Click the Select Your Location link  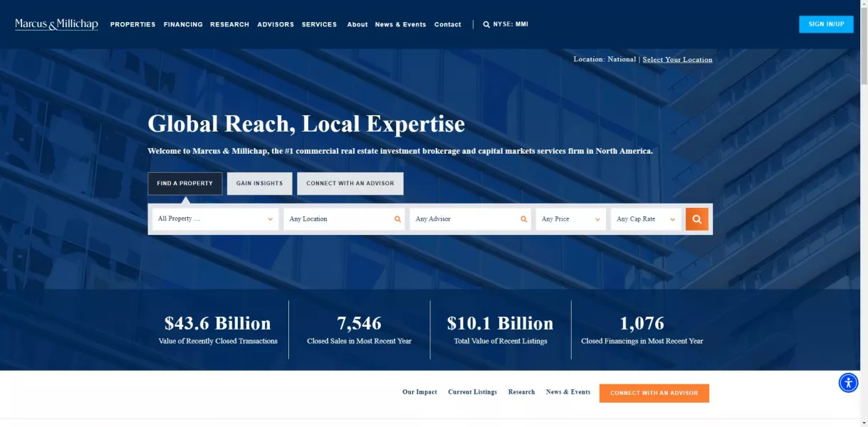(677, 60)
